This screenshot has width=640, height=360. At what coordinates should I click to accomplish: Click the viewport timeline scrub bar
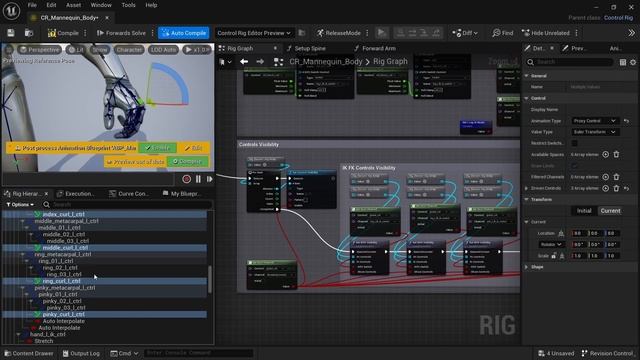(88, 179)
